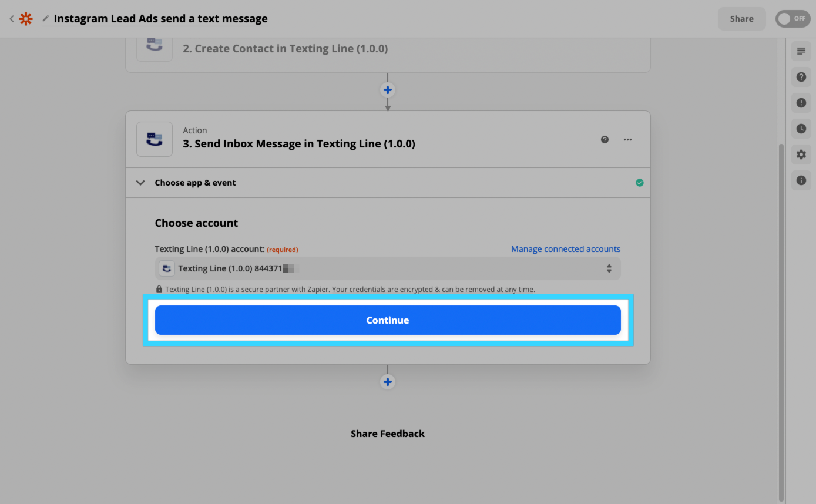This screenshot has width=816, height=504.
Task: Show the sidebar alerts exclamation icon
Action: point(801,103)
